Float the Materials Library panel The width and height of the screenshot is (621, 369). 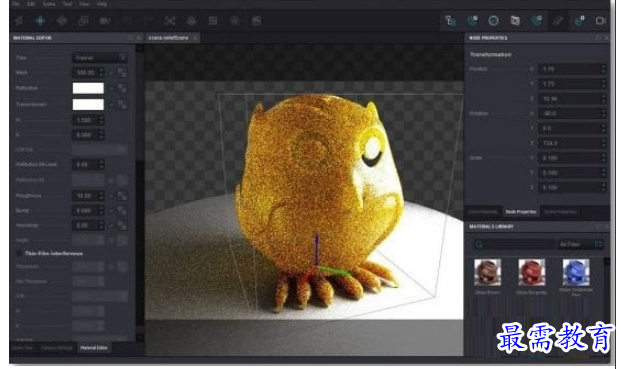point(598,226)
